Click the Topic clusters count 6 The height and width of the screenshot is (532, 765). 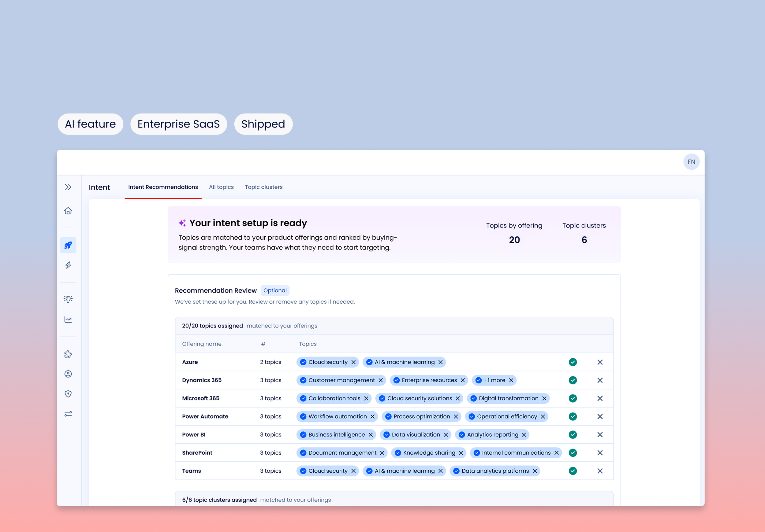pos(584,240)
